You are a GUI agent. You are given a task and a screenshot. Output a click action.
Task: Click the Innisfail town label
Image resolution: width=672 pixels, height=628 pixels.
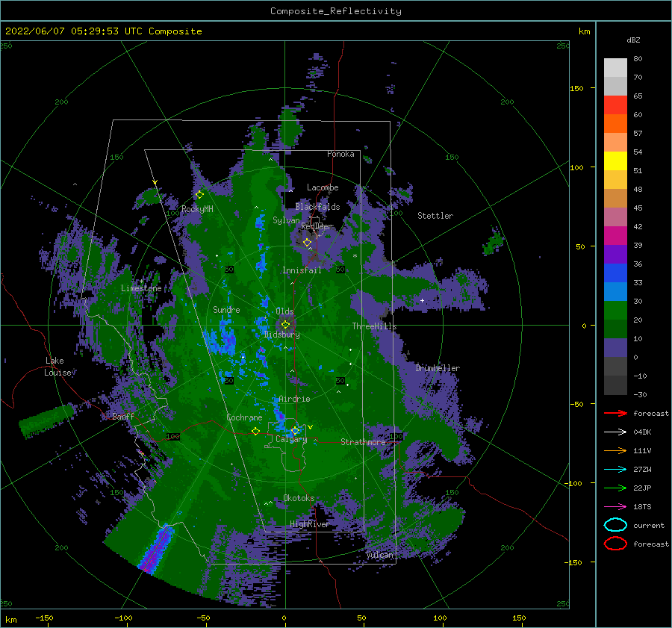click(x=302, y=270)
